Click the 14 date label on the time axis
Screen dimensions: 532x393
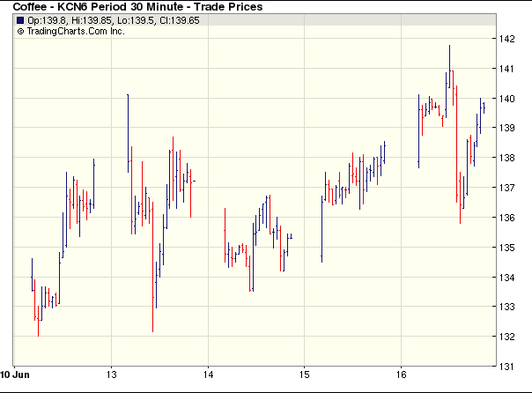click(207, 373)
